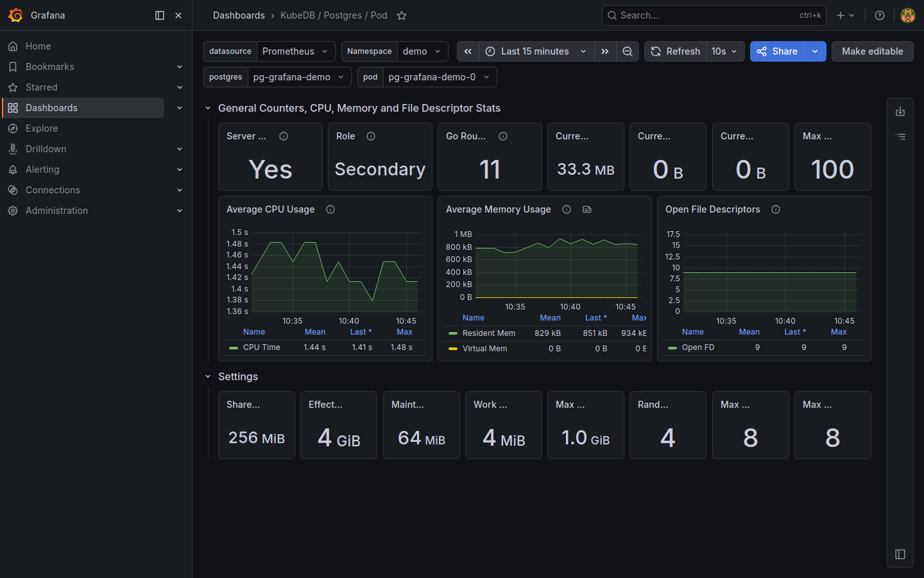Click Dashboards breadcrumb link

239,15
